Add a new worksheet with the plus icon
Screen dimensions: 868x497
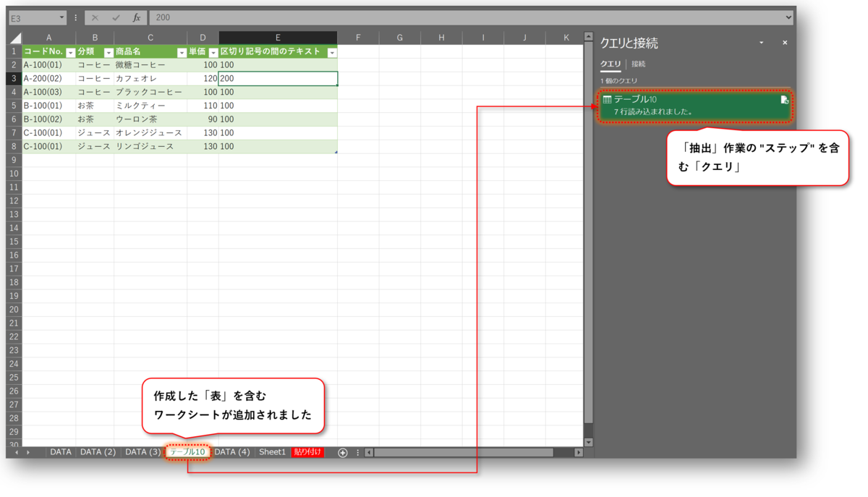[x=341, y=451]
